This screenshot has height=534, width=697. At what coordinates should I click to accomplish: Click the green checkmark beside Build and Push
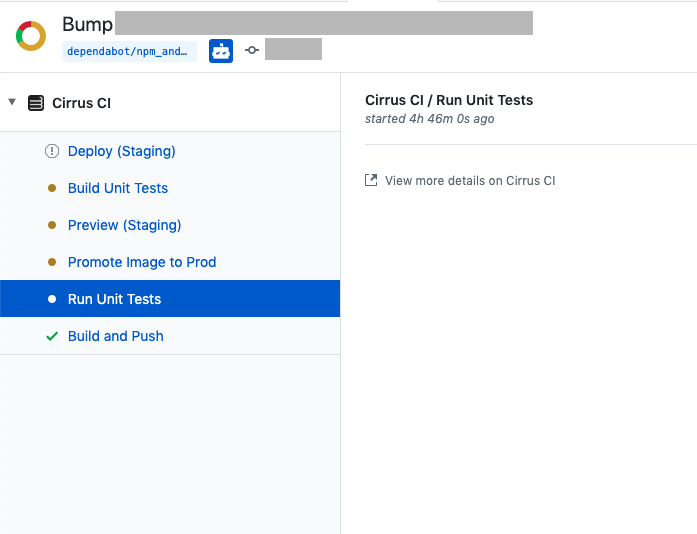click(x=52, y=336)
